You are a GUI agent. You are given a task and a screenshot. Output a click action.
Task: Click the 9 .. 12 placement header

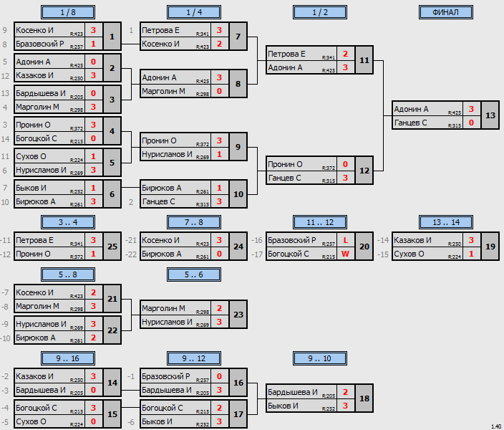(194, 358)
